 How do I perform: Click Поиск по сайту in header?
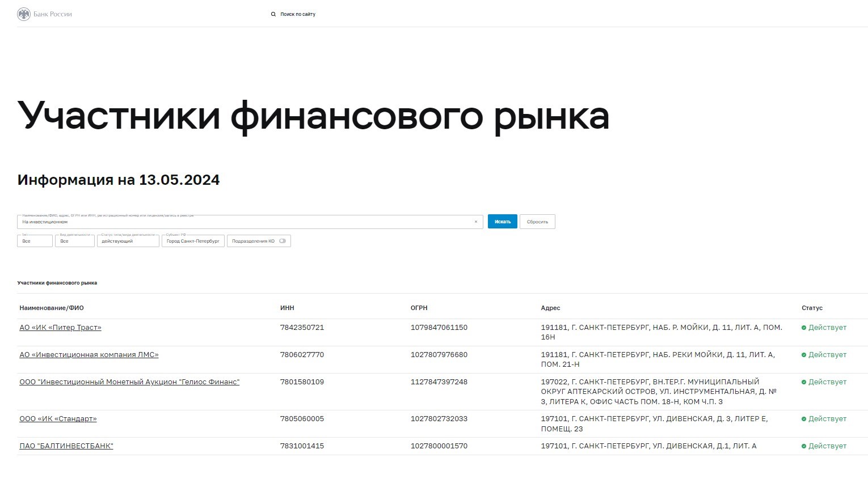[x=298, y=14]
